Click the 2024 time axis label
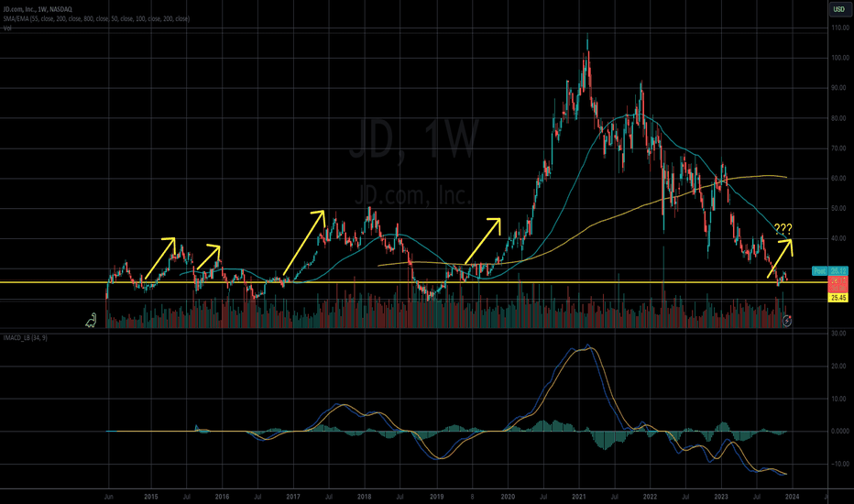854x504 pixels. tap(793, 497)
